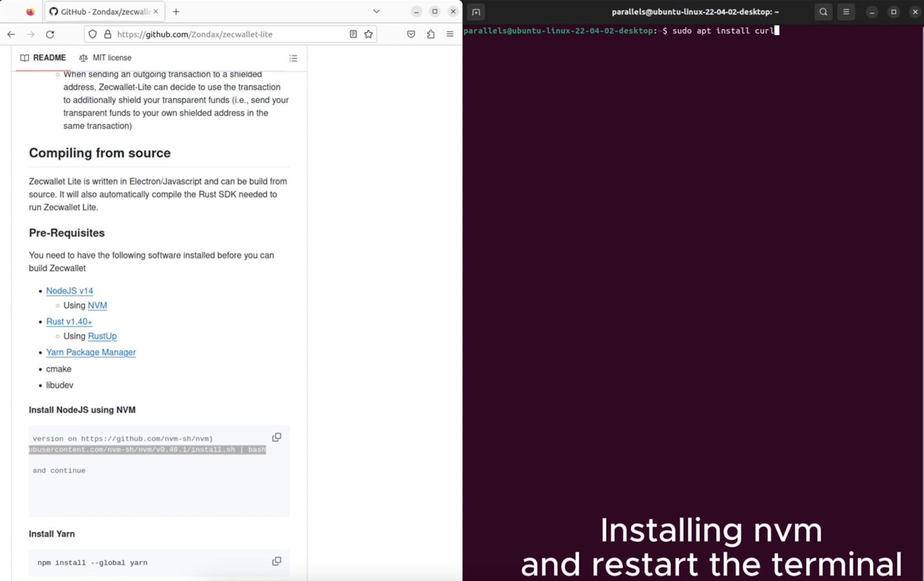Go back to previous page
The height and width of the screenshot is (581, 924).
tap(11, 34)
